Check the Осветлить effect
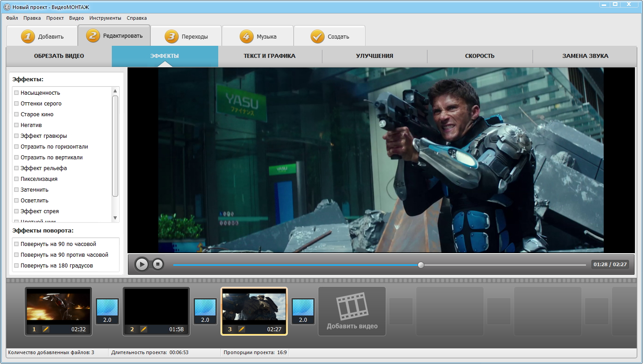The width and height of the screenshot is (643, 364). coord(17,201)
